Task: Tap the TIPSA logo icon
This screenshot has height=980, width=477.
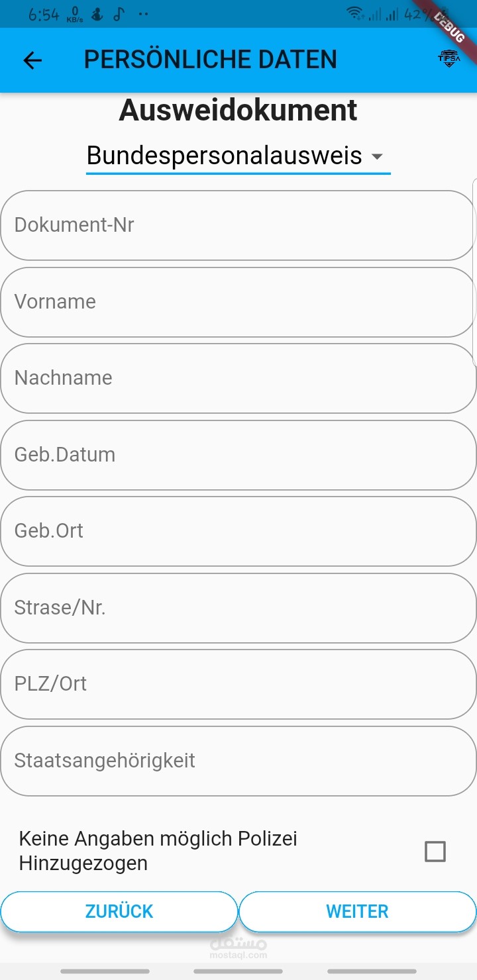Action: coord(449,58)
